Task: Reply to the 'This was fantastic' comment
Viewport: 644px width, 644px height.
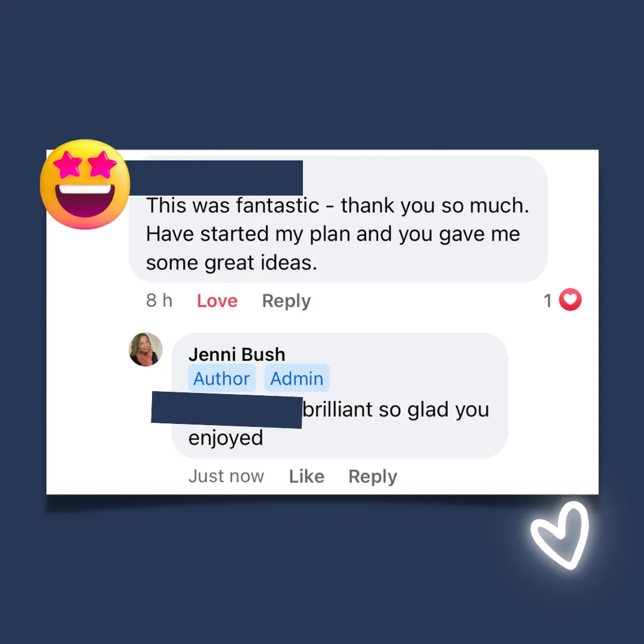Action: pyautogui.click(x=286, y=301)
